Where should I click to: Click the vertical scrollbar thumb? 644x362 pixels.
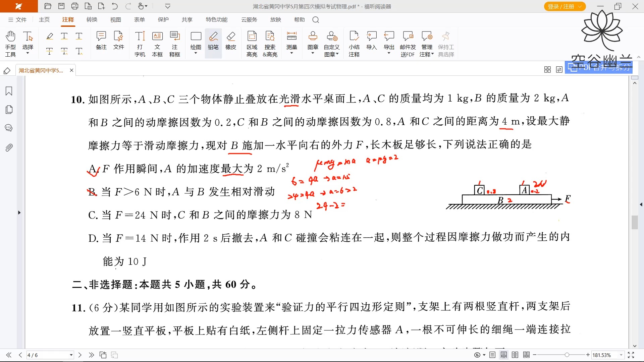[x=635, y=222]
